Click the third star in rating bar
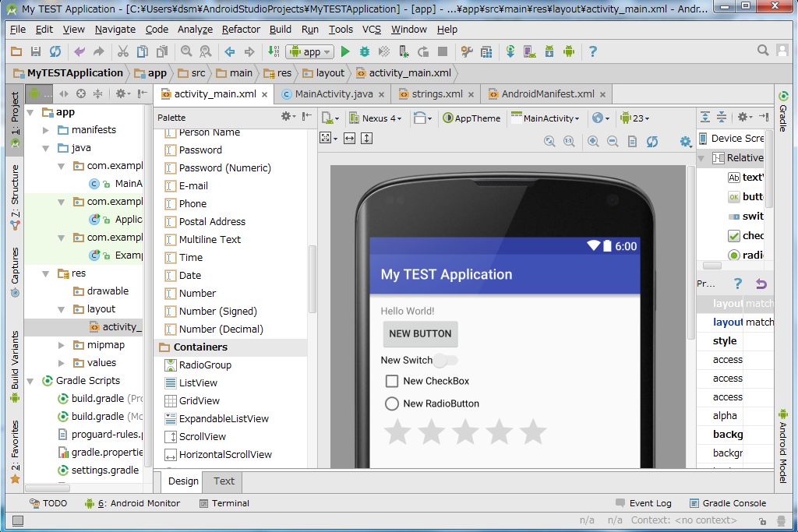Image resolution: width=798 pixels, height=532 pixels. coord(465,432)
